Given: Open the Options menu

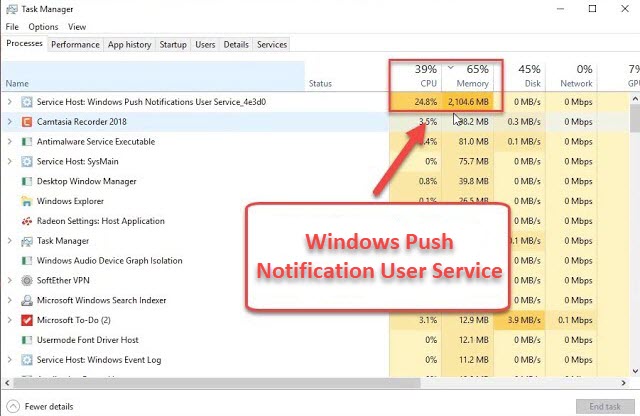Looking at the screenshot, I should point(43,27).
